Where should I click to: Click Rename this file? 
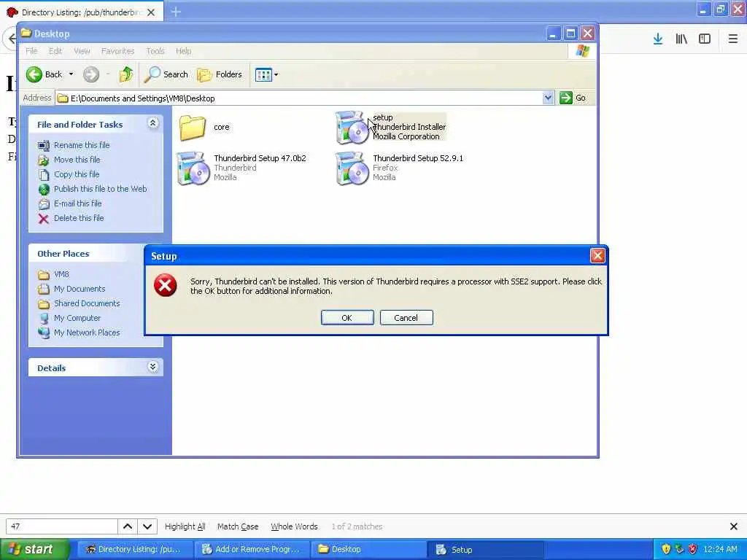pyautogui.click(x=82, y=145)
